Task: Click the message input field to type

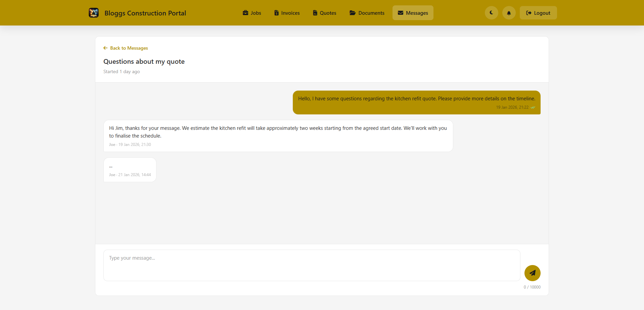Action: (x=311, y=265)
